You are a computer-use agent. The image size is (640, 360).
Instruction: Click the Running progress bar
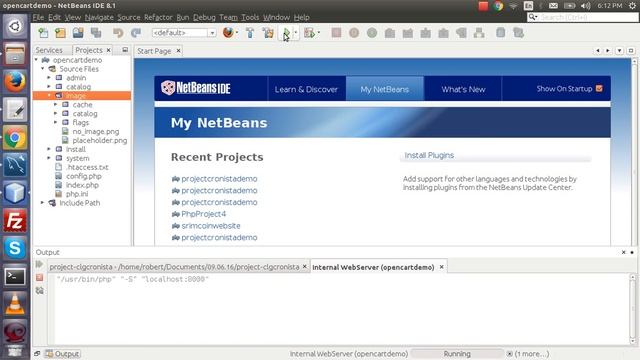tap(457, 354)
